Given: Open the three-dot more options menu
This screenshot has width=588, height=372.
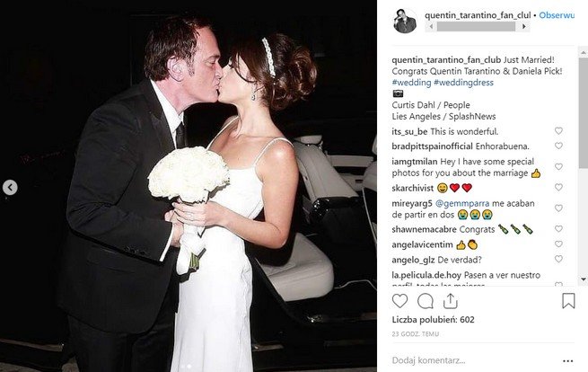Looking at the screenshot, I should 567,360.
